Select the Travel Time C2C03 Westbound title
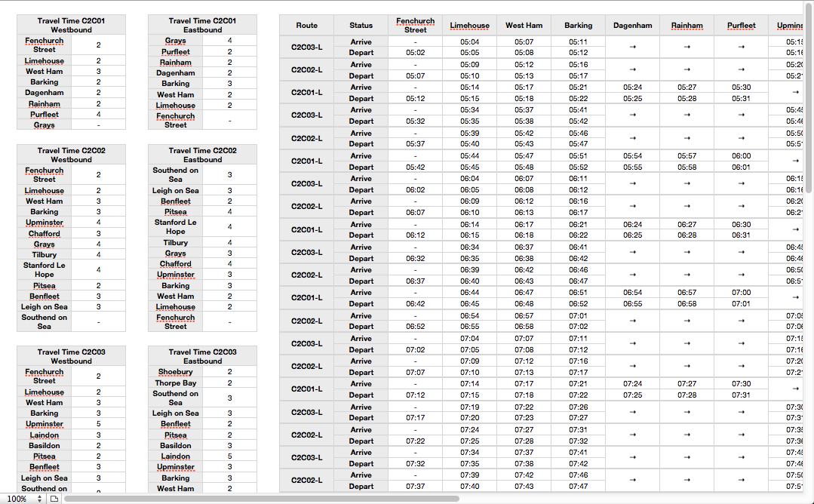 [x=71, y=356]
